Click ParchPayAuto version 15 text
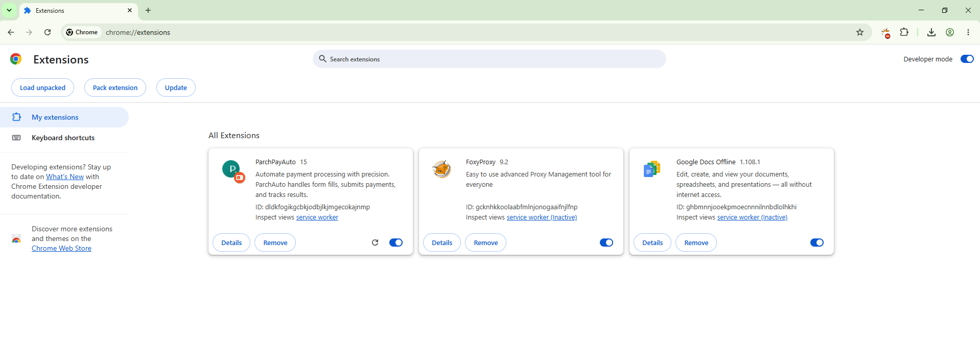 point(304,162)
